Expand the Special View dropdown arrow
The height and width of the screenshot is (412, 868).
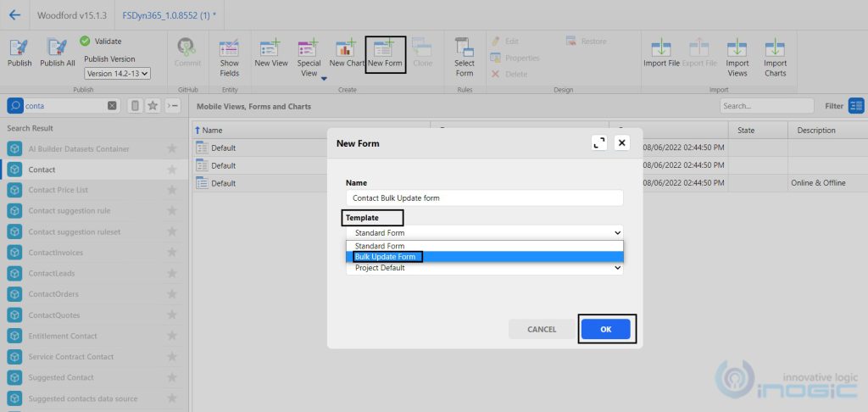[x=324, y=78]
